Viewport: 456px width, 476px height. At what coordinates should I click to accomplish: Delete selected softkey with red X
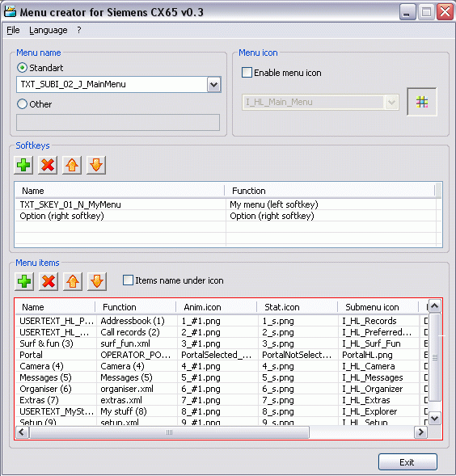coord(48,165)
